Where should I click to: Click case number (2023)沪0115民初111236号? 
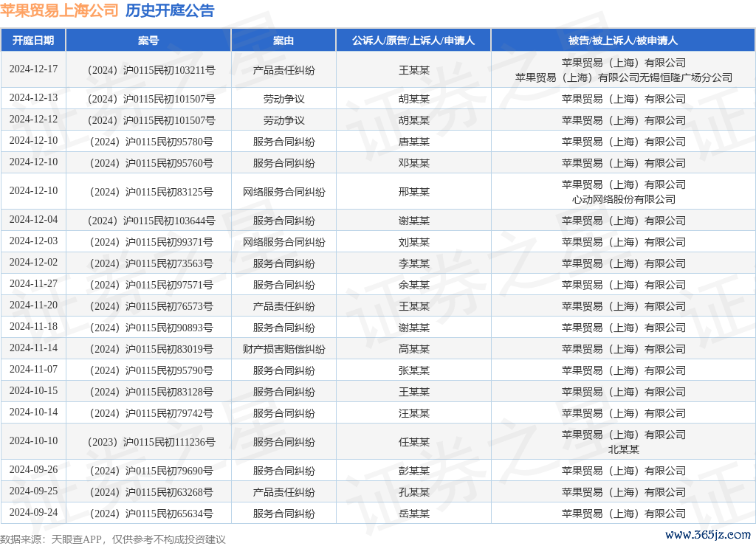click(151, 442)
